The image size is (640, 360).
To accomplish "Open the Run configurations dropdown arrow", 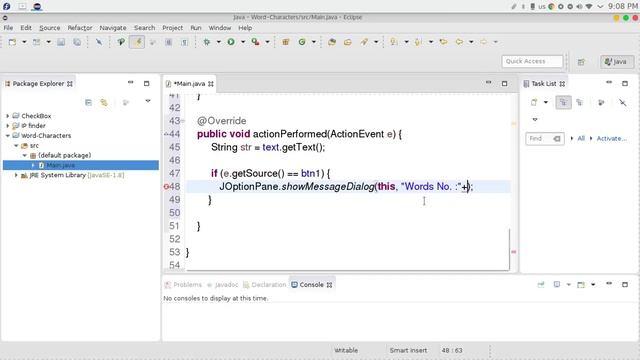I will [243, 42].
